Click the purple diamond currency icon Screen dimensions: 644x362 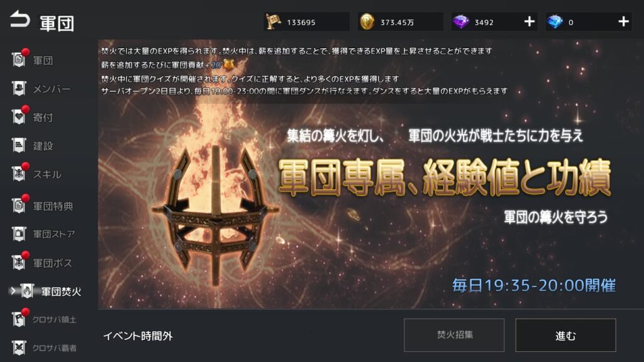pos(460,22)
